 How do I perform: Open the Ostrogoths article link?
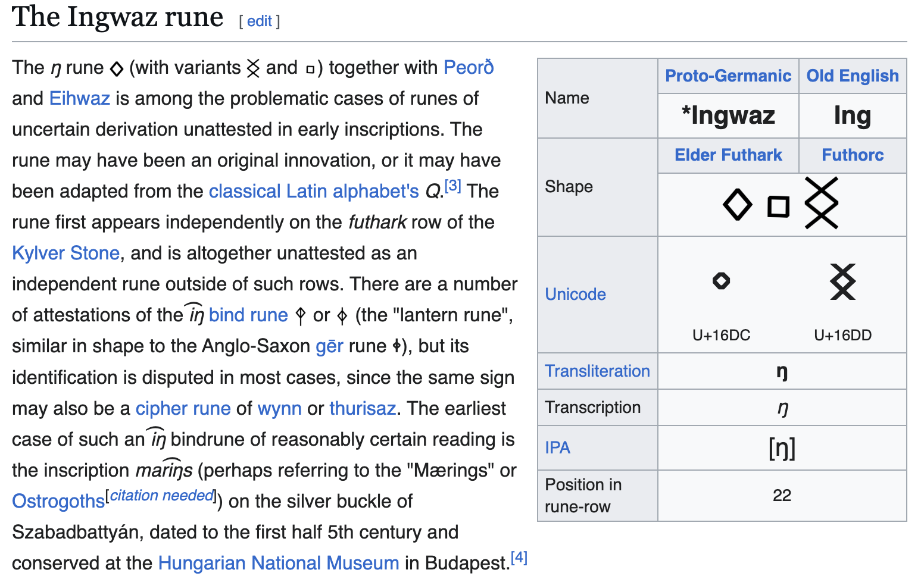tap(58, 501)
